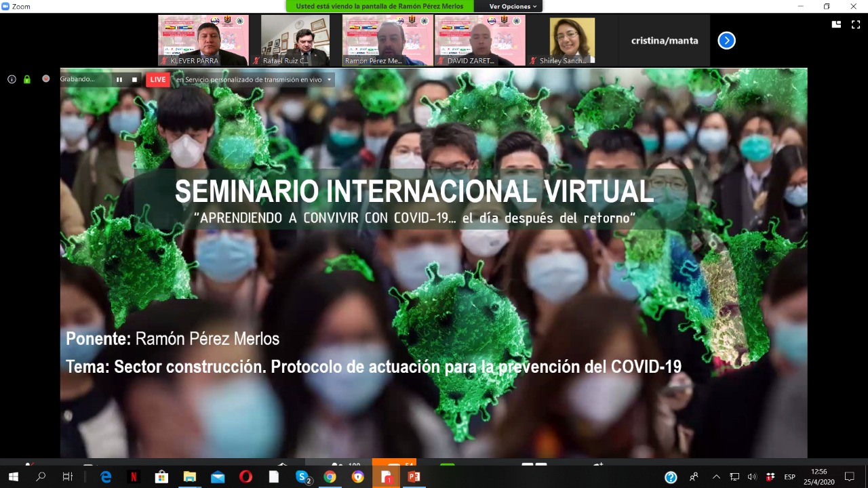Open Netflix from the taskbar

134,477
